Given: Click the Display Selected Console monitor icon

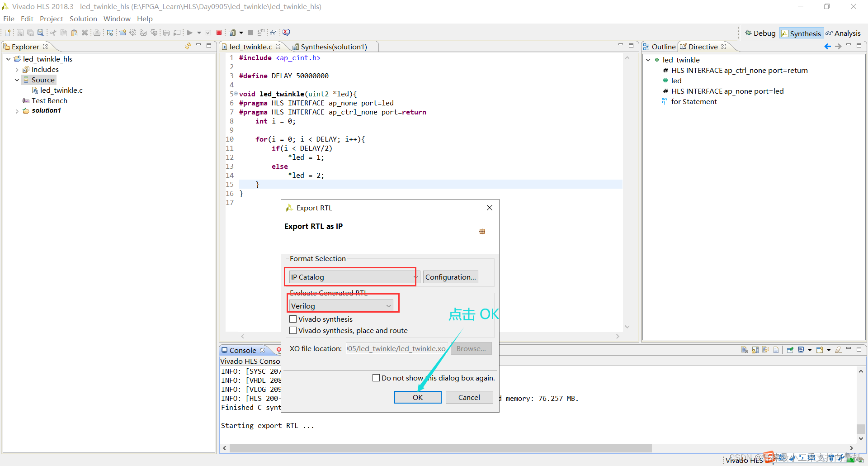Looking at the screenshot, I should [x=801, y=350].
